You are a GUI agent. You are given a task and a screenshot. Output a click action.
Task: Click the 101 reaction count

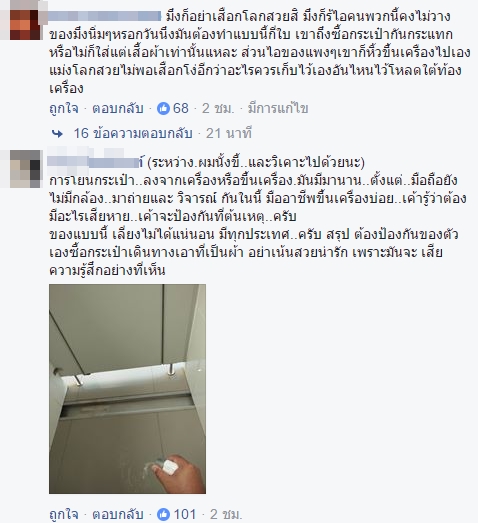click(184, 514)
